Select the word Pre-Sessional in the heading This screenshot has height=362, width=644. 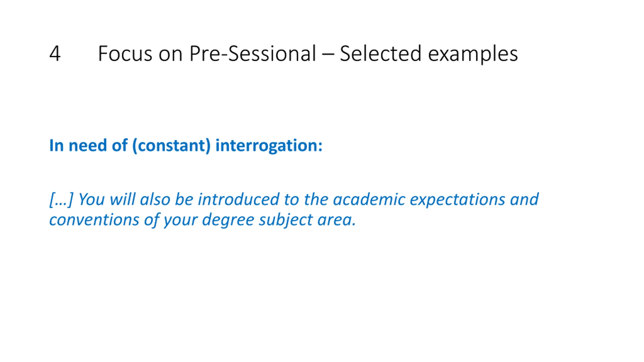pos(253,53)
